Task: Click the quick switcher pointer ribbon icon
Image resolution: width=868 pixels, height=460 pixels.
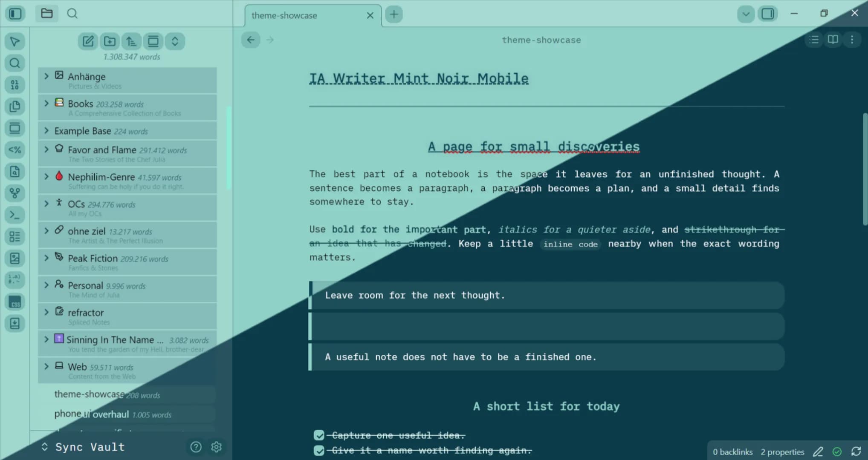Action: 15,41
